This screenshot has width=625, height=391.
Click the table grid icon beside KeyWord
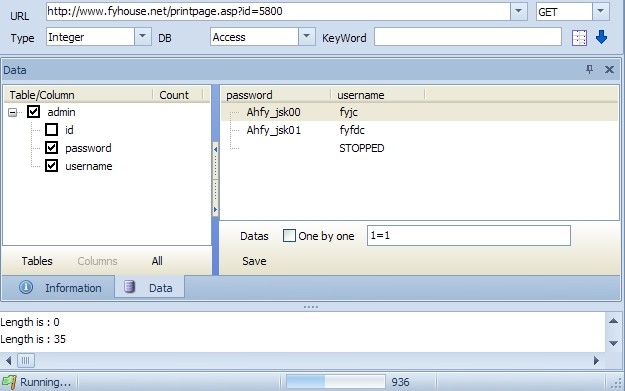click(579, 38)
